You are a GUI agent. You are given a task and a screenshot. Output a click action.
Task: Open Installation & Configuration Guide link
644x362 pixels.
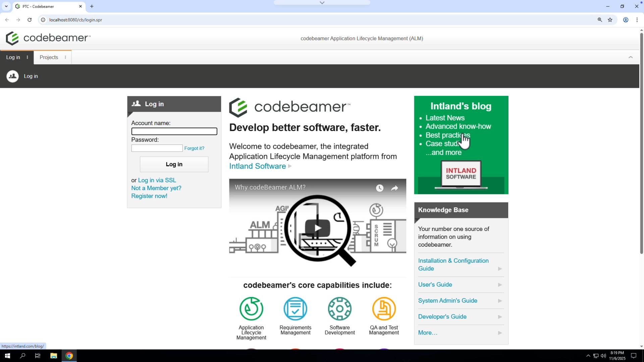click(453, 264)
